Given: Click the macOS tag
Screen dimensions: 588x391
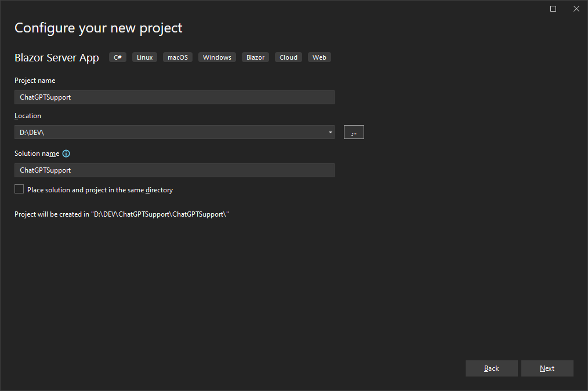Looking at the screenshot, I should [178, 57].
